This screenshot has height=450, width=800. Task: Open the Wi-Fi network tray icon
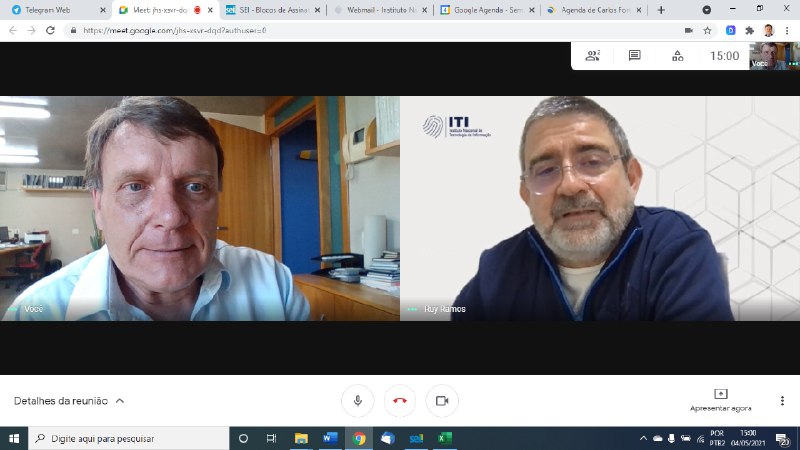pos(701,438)
